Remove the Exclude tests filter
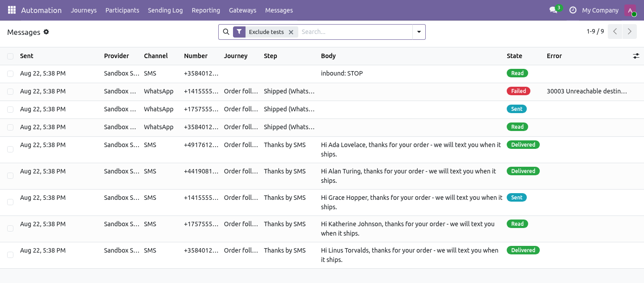 tap(291, 32)
